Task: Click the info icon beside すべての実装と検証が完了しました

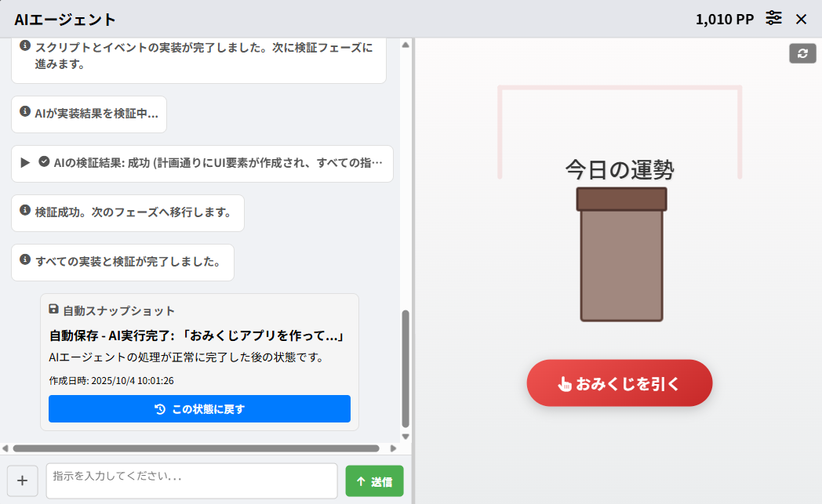Action: coord(25,260)
